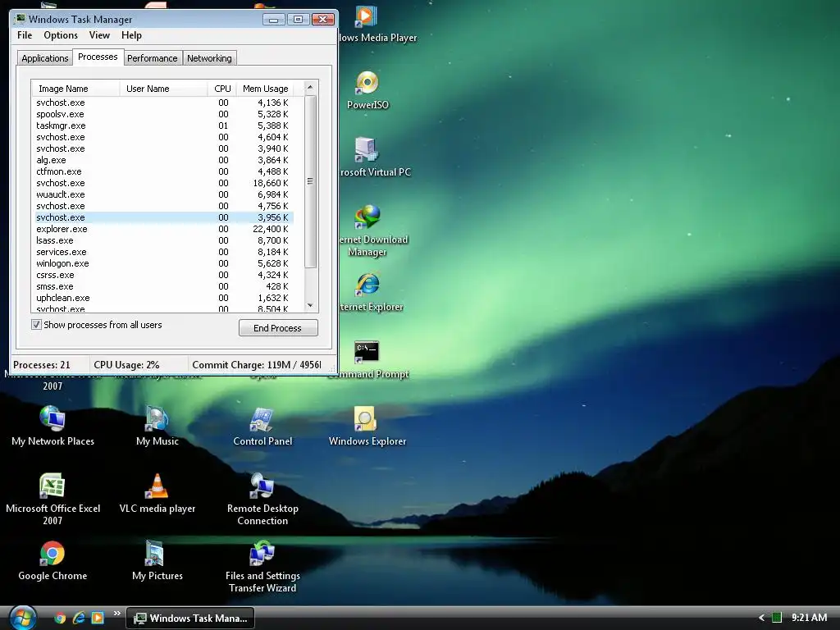Screen dimensions: 840x630
Task: Click the Commit Charge status bar entry
Action: 257,365
